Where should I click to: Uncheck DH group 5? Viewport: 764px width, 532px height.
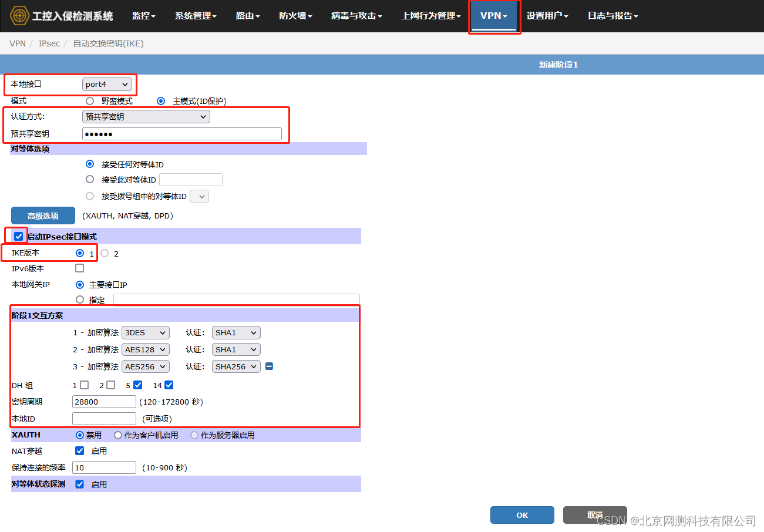pyautogui.click(x=138, y=385)
